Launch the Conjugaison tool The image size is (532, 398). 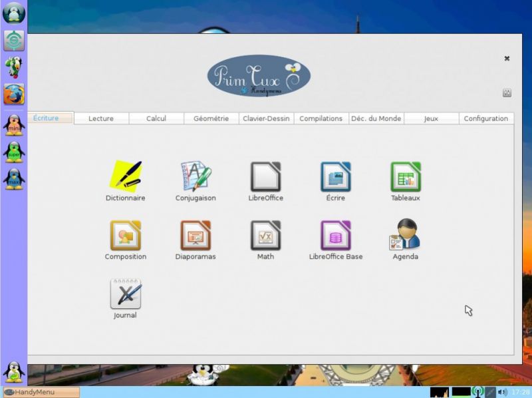pos(196,180)
